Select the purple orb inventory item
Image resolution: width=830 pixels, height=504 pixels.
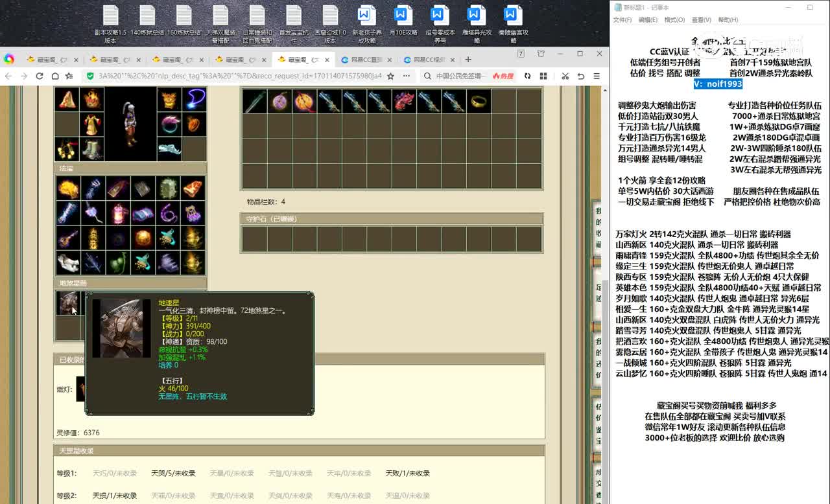pyautogui.click(x=279, y=101)
